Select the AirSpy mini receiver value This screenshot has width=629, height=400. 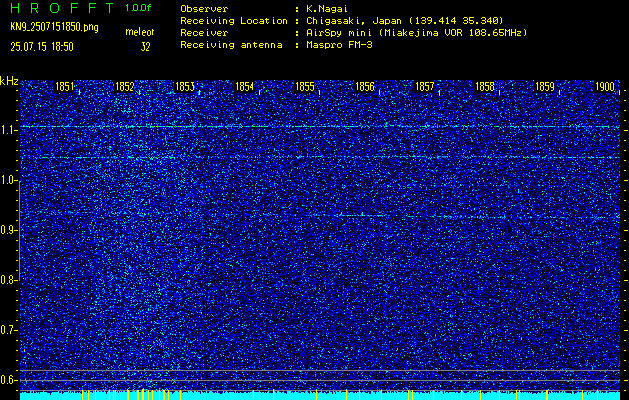coord(417,33)
